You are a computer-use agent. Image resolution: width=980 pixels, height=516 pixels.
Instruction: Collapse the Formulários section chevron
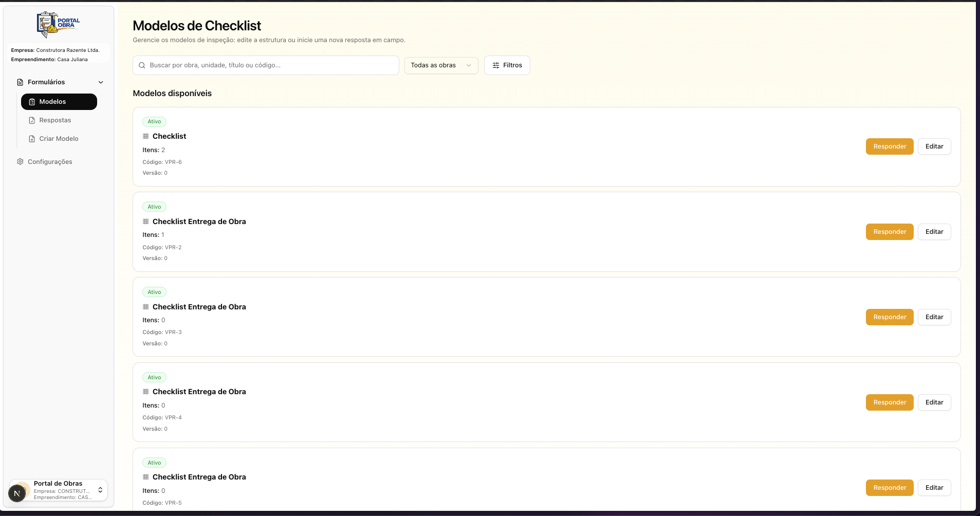click(101, 82)
